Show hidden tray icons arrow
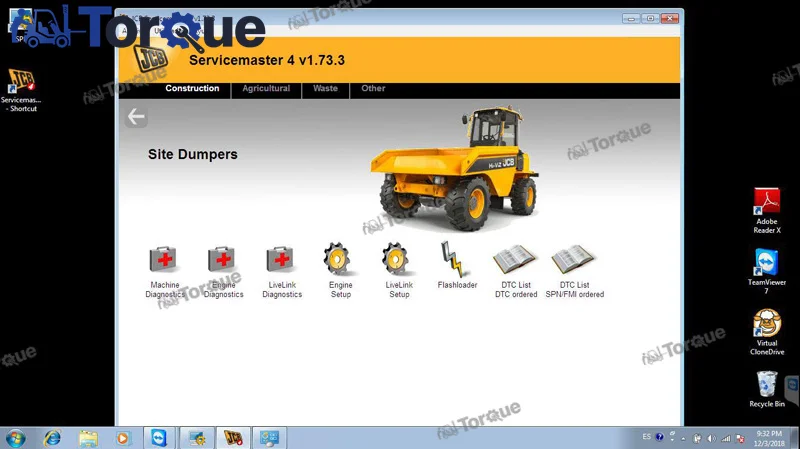 pyautogui.click(x=683, y=439)
